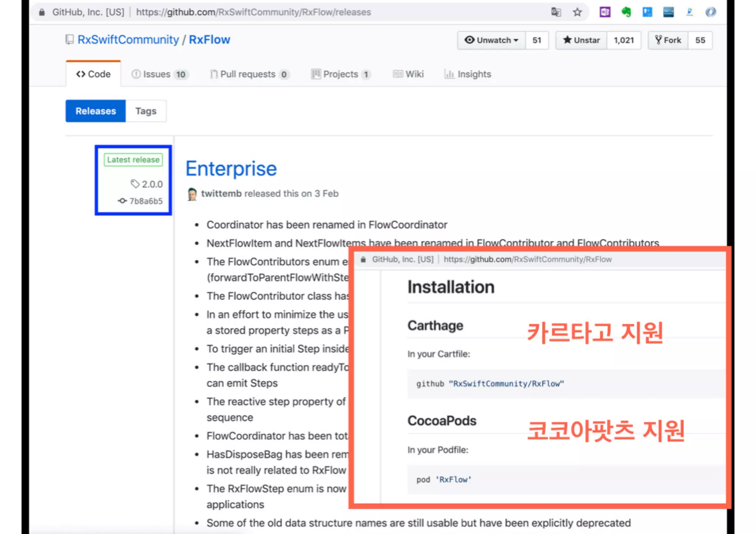Bookmark the page with the star icon

(577, 12)
